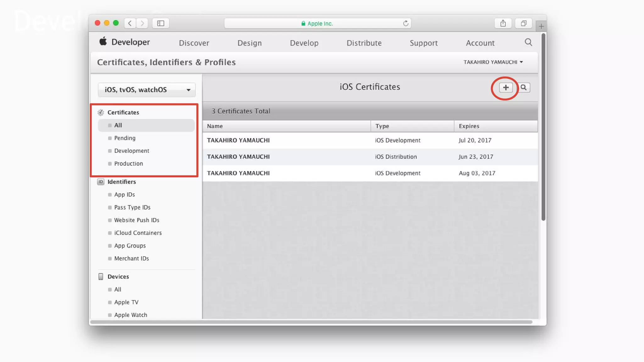Open the Distribute navigation menu item
Screen dimensions: 644x362
[x=364, y=43]
